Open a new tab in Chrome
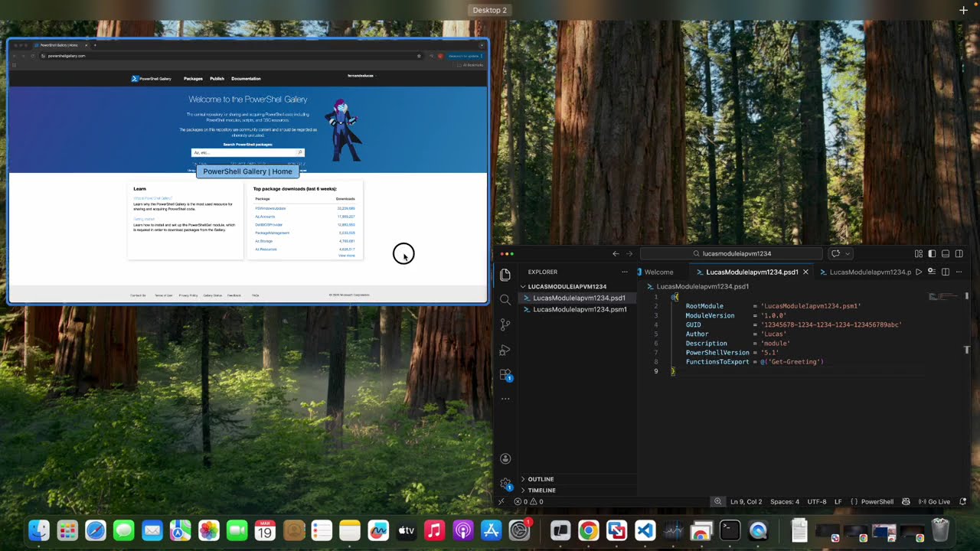 [95, 45]
